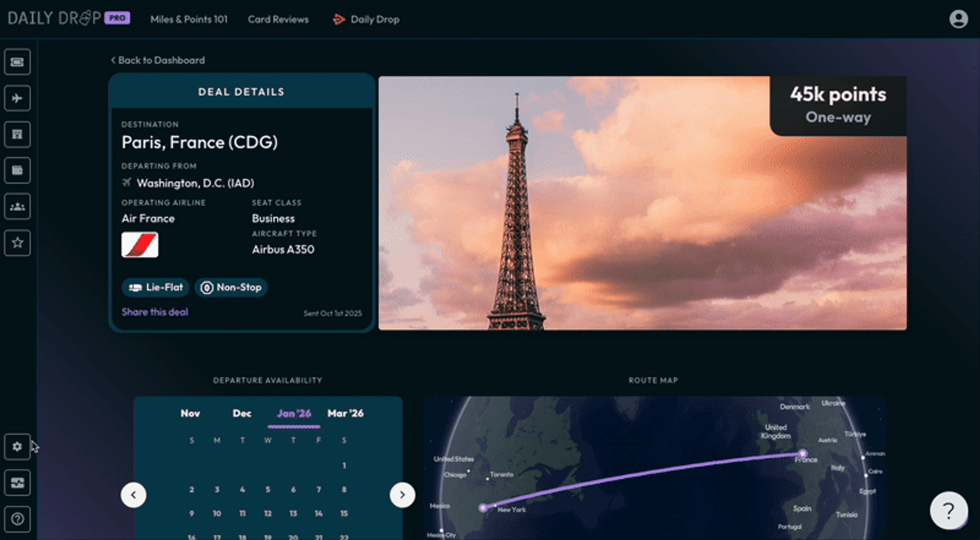Select date 15 in the calendar
The height and width of the screenshot is (540, 980).
(344, 513)
